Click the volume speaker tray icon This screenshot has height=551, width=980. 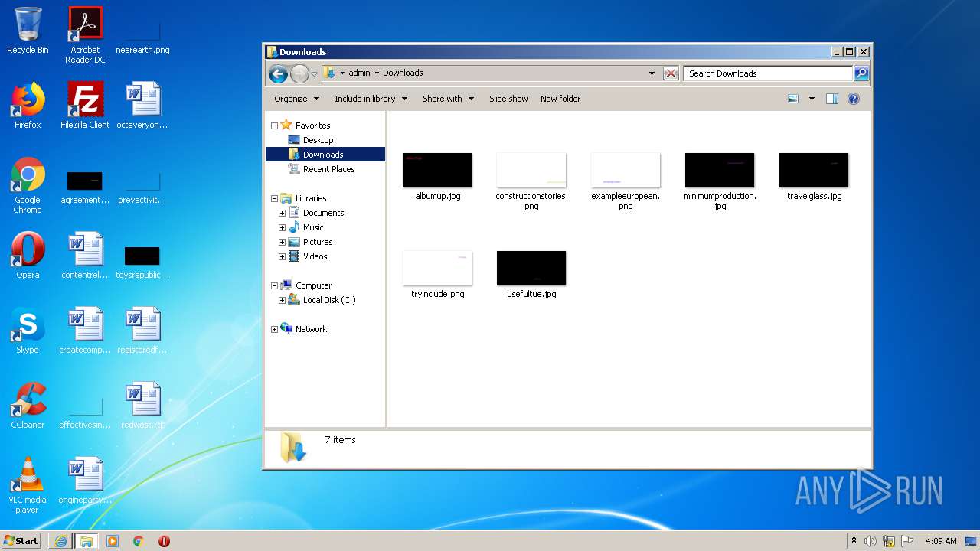(x=871, y=541)
